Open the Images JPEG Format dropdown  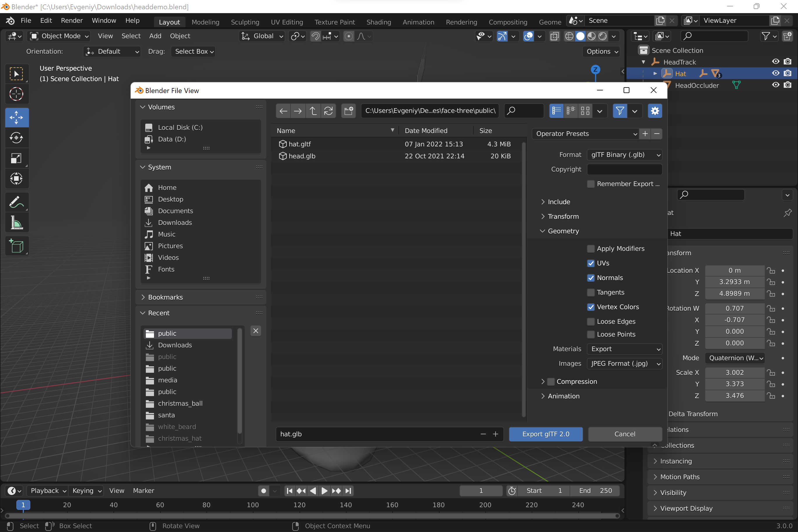point(624,364)
